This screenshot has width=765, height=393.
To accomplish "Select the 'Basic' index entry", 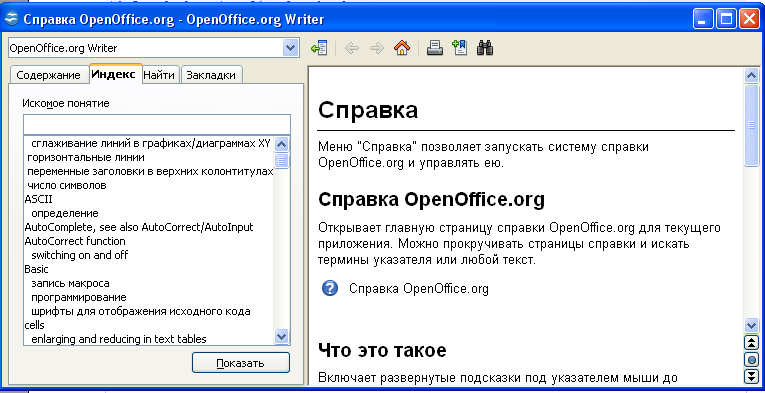I will click(37, 269).
